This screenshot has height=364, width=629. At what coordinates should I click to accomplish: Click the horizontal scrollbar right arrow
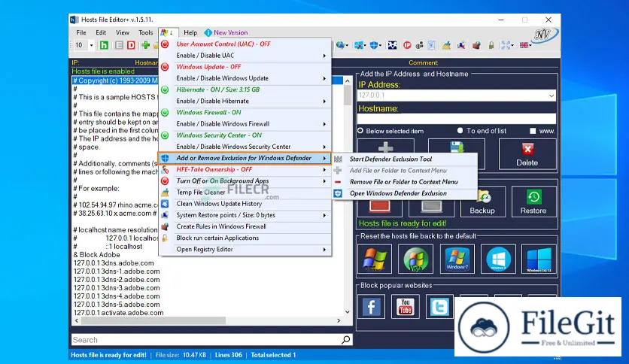pyautogui.click(x=339, y=320)
